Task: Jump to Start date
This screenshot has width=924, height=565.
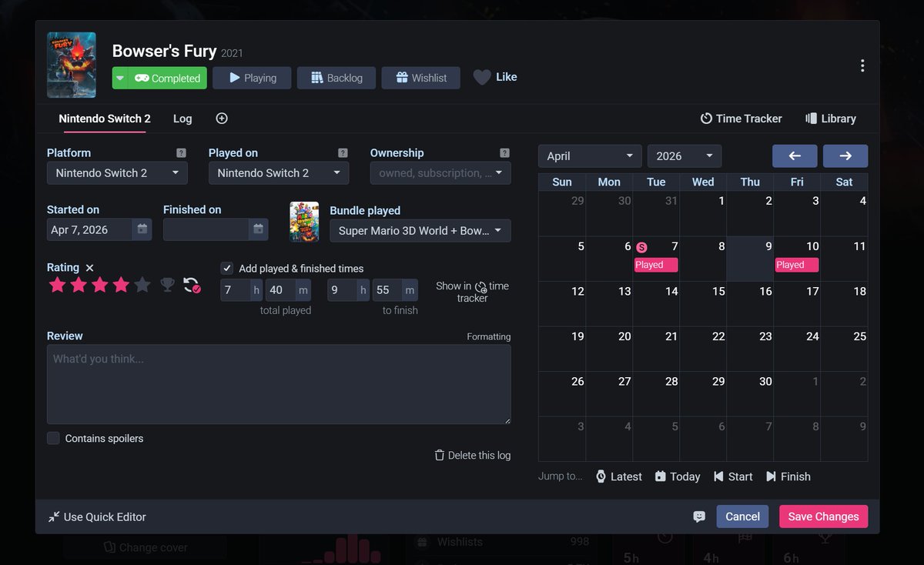Action: pos(733,476)
